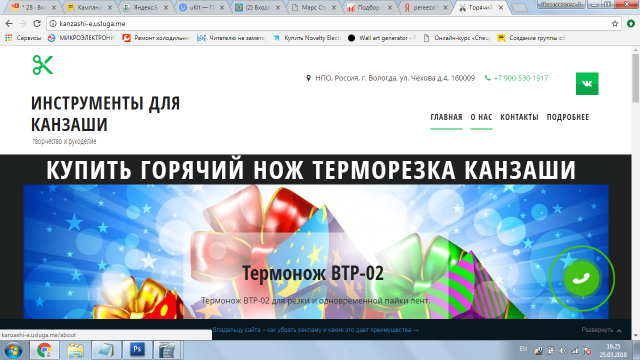This screenshot has width=640, height=360.
Task: Click the map pin address icon
Action: click(x=308, y=78)
